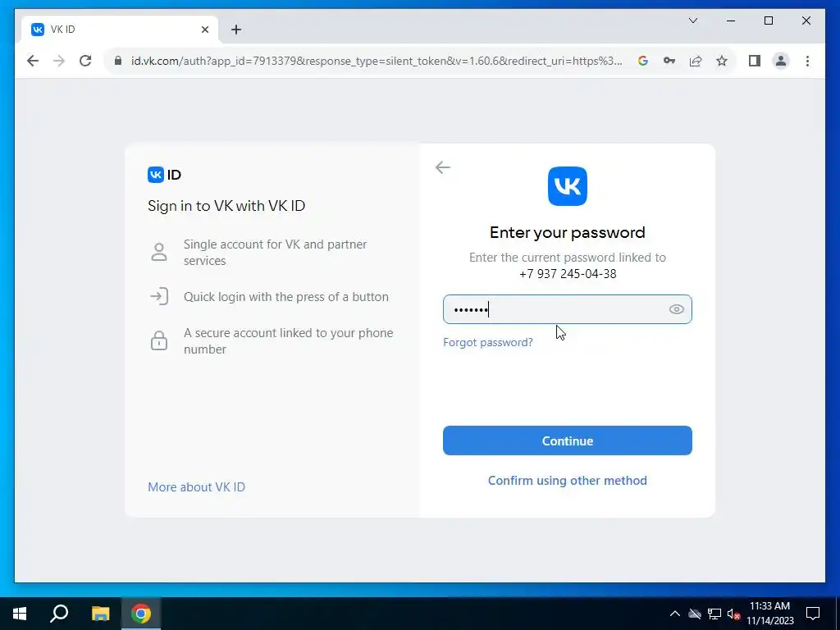
Task: Show hidden system tray icons
Action: [674, 614]
